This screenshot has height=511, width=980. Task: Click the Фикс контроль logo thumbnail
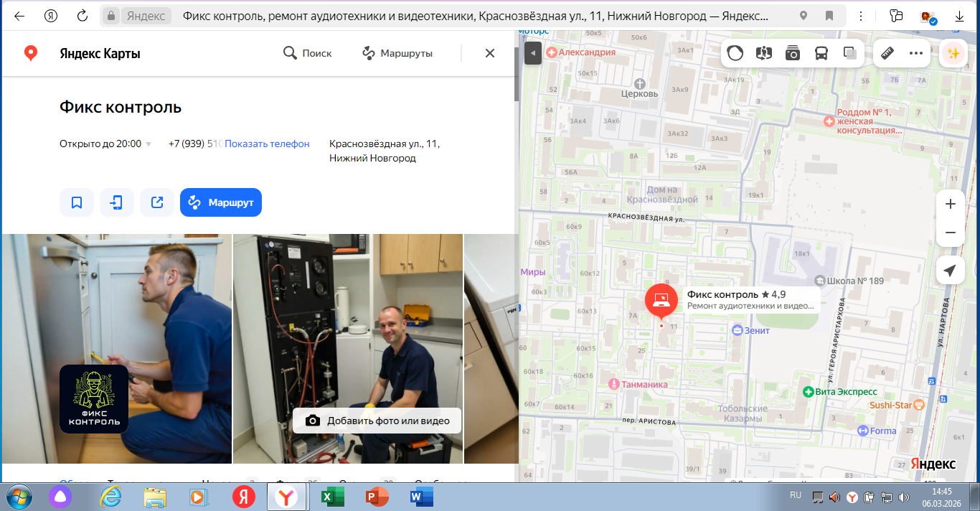point(94,399)
